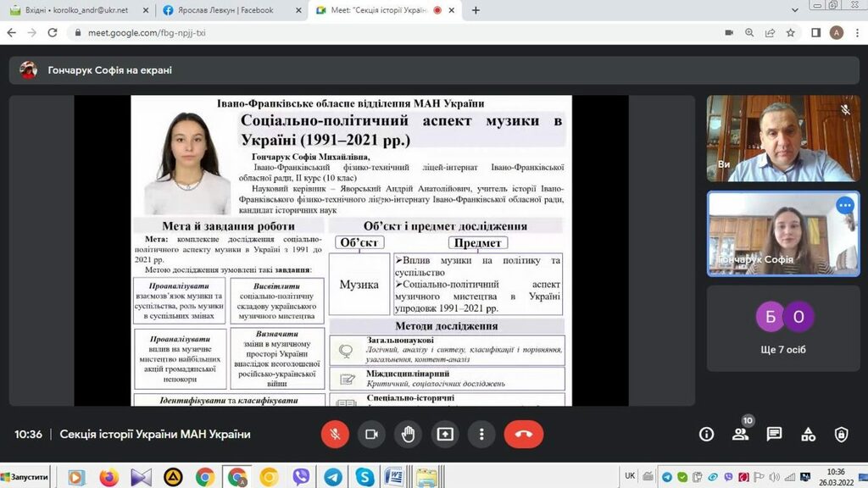Screen dimensions: 868x488
Task: Show the participants list
Action: (x=740, y=434)
